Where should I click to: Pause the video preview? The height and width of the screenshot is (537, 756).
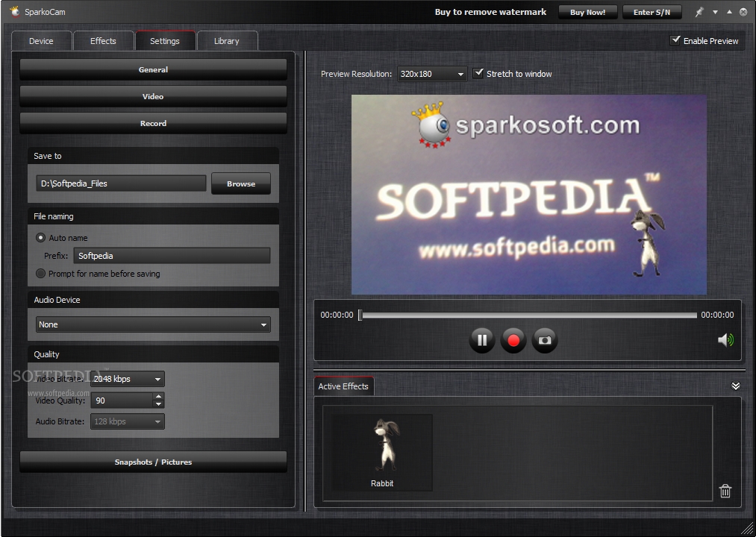481,340
